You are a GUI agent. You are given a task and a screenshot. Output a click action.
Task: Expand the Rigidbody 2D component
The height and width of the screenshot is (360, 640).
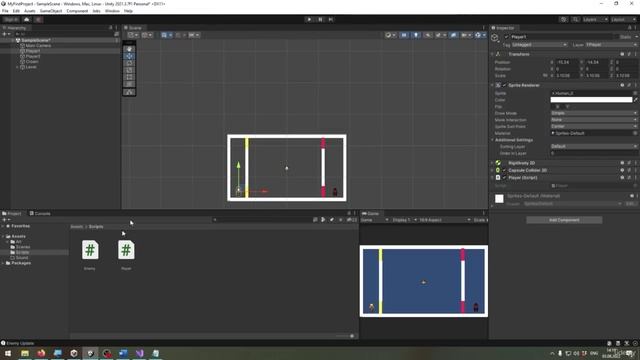coord(492,163)
